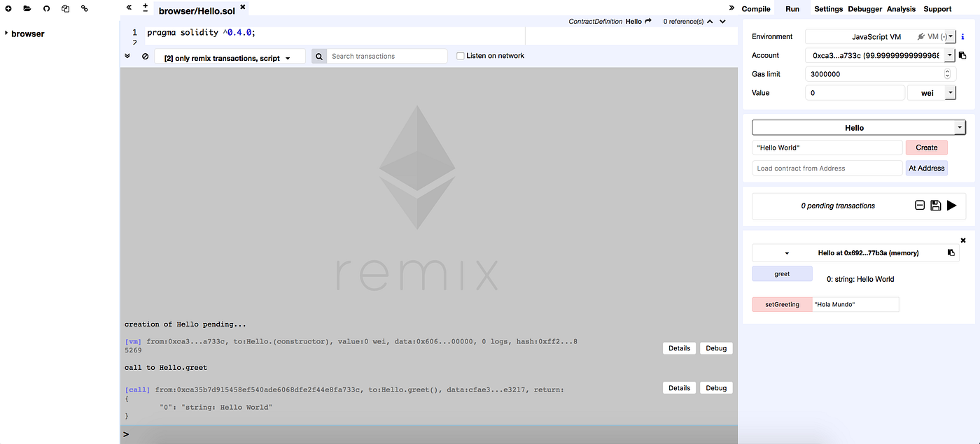Image resolution: width=980 pixels, height=444 pixels.
Task: Execute pending transactions with the play icon
Action: 951,205
